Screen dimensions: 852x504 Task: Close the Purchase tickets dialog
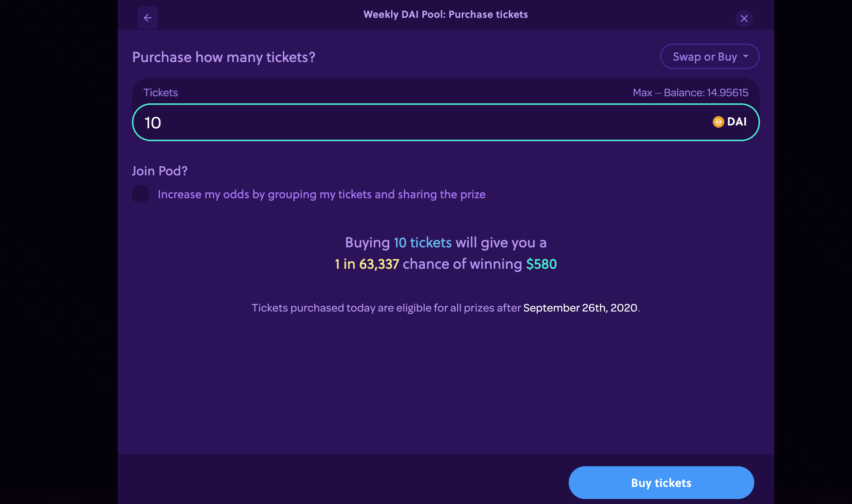744,19
